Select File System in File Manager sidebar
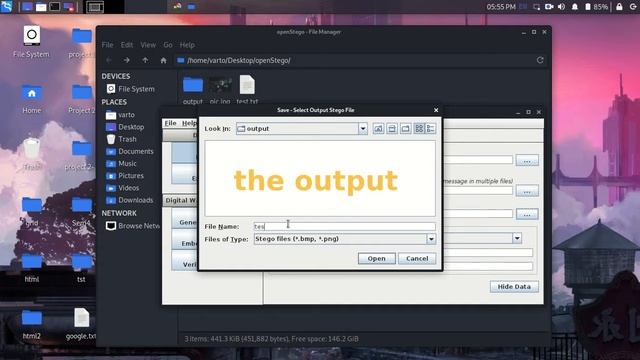Viewport: 640px width, 360px height. point(130,89)
